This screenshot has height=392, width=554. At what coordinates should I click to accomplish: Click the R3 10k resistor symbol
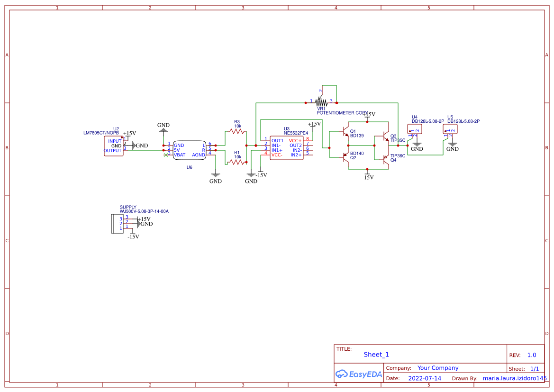(x=237, y=131)
